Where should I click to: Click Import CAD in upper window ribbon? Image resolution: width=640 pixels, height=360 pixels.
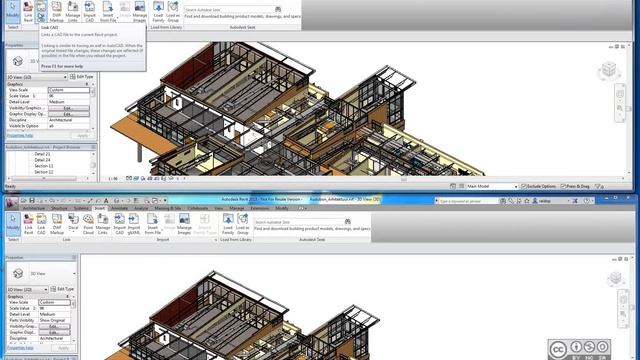89,11
